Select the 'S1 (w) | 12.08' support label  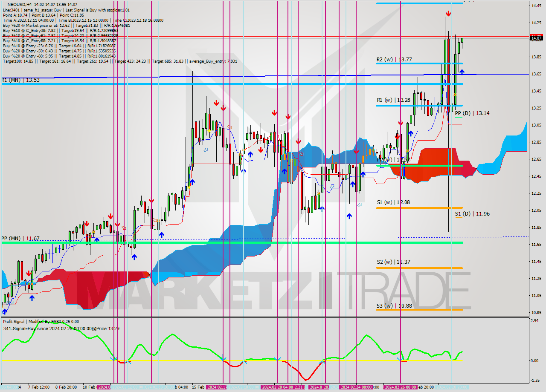point(393,202)
